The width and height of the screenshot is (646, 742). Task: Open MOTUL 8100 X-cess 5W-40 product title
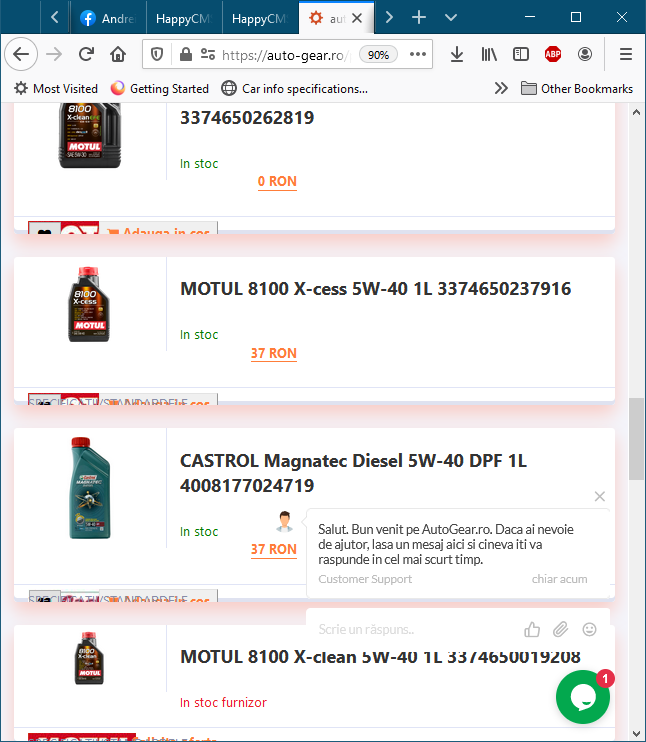pos(375,289)
